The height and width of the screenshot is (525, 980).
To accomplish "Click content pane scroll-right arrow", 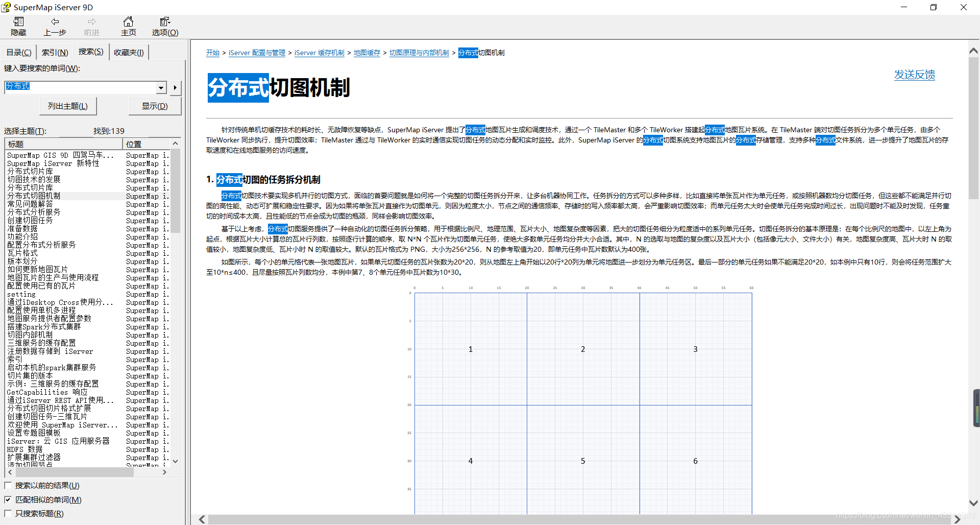I will pos(957,519).
